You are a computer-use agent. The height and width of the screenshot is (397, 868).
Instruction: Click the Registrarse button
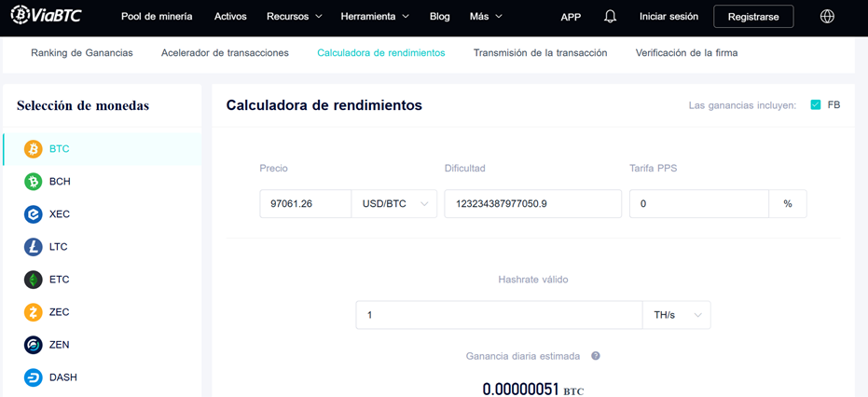tap(753, 17)
